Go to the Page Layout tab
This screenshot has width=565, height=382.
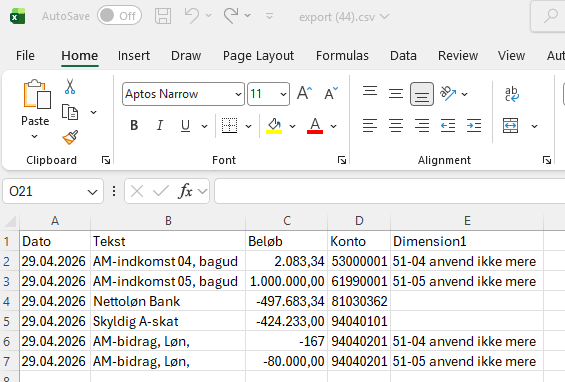click(258, 56)
